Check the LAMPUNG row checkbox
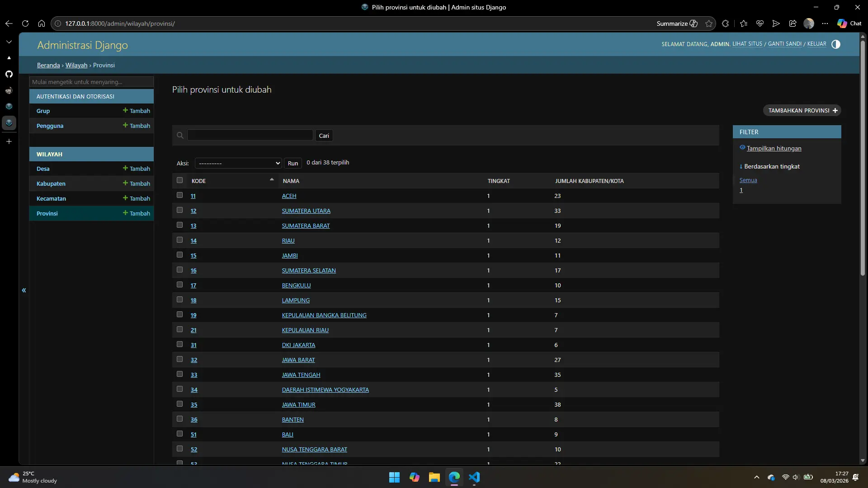This screenshot has height=488, width=868. [179, 300]
